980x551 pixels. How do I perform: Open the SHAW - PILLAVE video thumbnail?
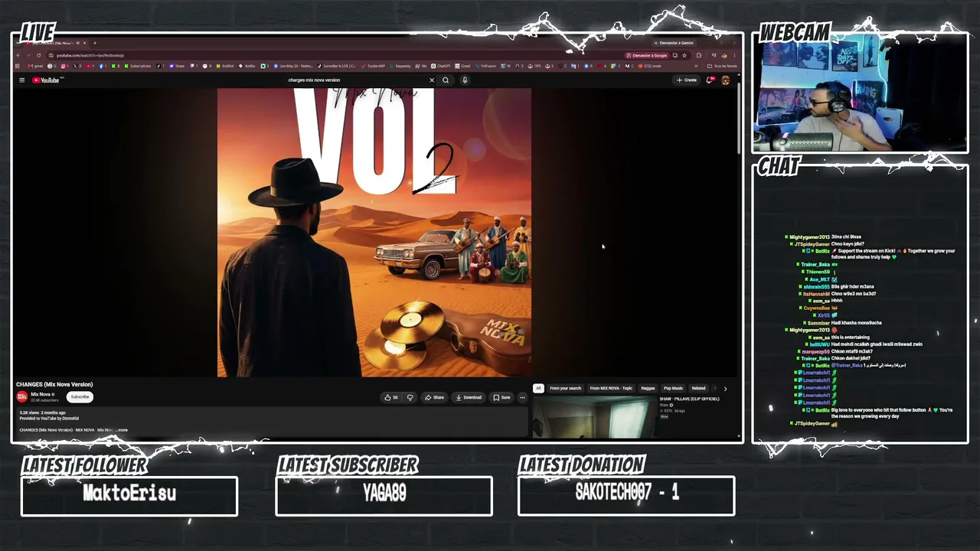[594, 417]
